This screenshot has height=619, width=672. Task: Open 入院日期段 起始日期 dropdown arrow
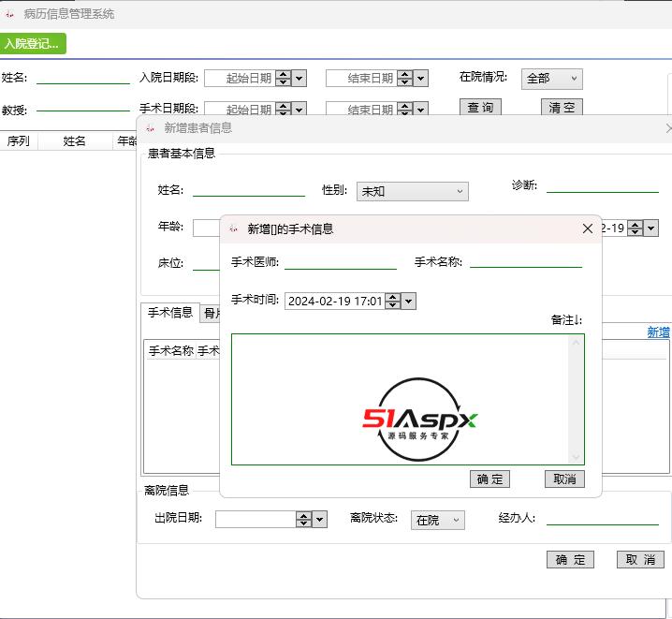coord(299,79)
